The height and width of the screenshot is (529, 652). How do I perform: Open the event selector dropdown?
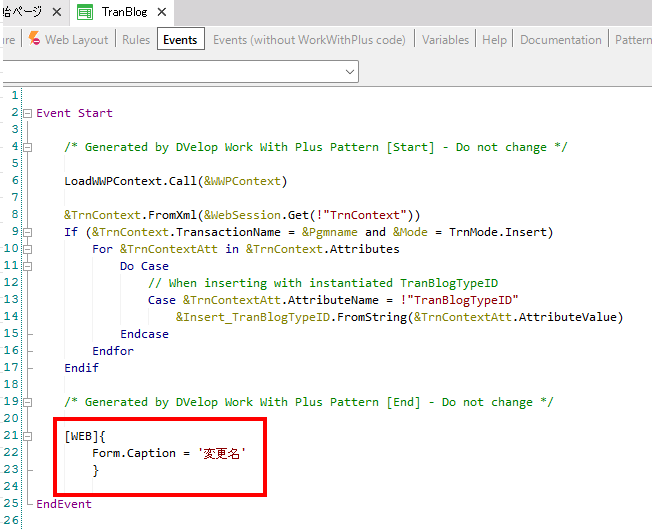[349, 72]
